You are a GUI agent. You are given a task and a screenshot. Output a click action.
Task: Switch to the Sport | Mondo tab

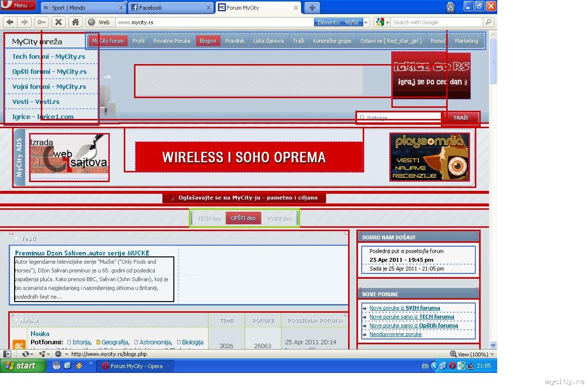tap(83, 8)
